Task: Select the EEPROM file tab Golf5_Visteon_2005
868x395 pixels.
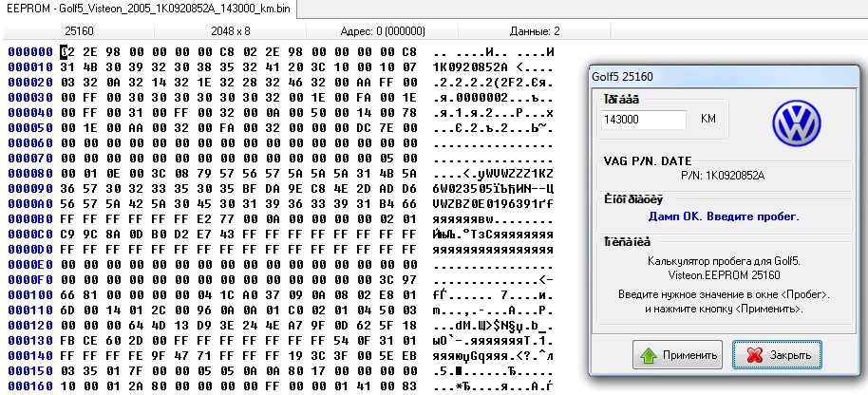Action: (x=148, y=9)
